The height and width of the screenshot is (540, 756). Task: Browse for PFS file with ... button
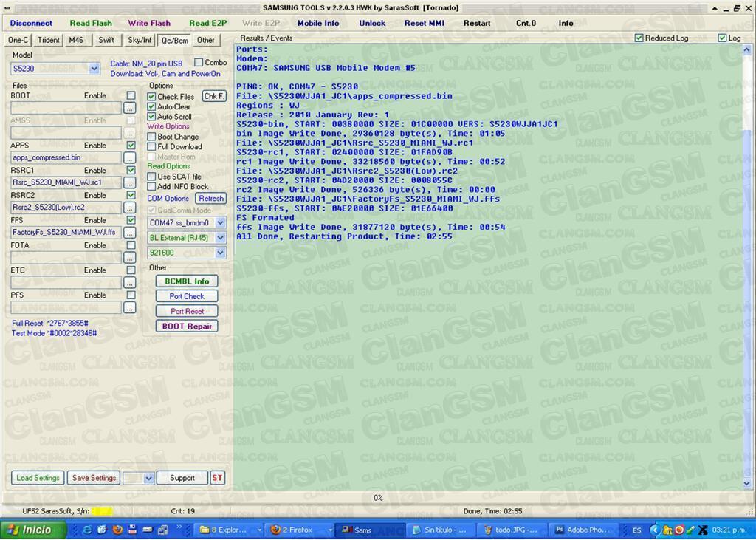pos(129,307)
